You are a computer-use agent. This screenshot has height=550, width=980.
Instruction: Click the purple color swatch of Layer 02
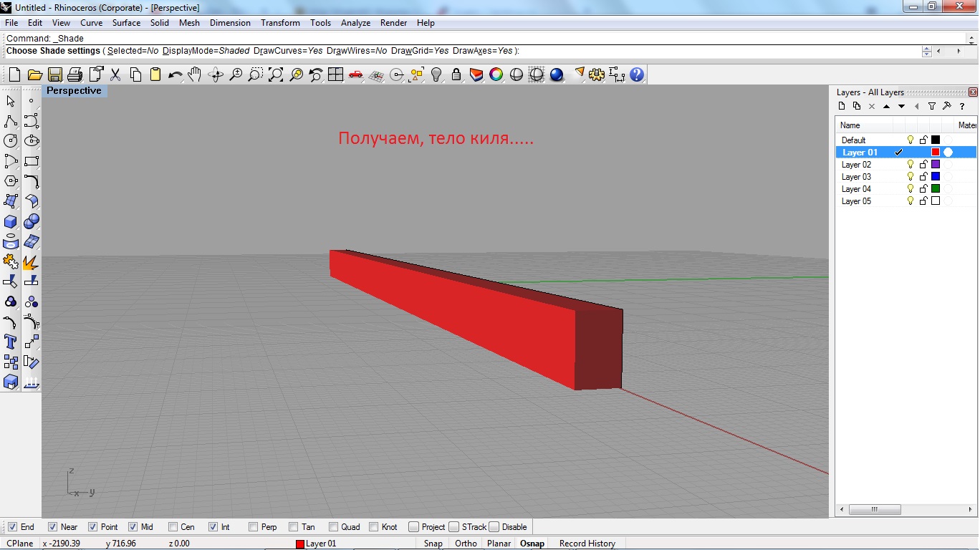pyautogui.click(x=935, y=165)
